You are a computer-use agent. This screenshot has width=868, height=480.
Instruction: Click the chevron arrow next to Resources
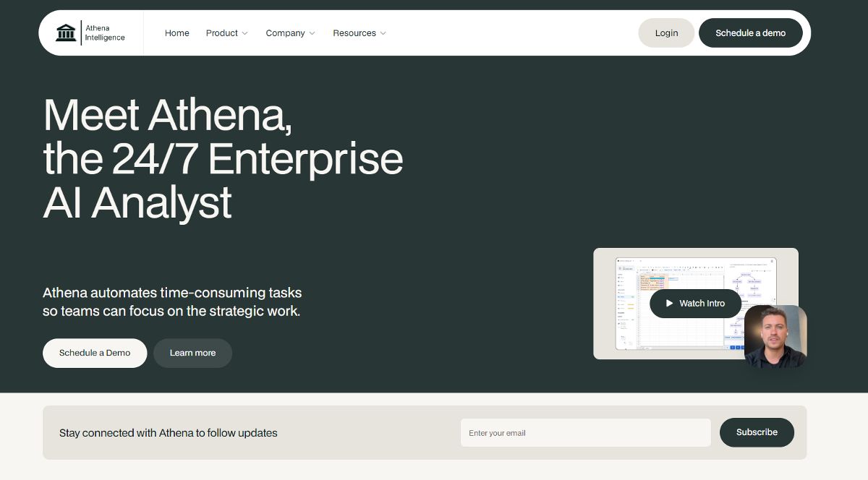382,33
